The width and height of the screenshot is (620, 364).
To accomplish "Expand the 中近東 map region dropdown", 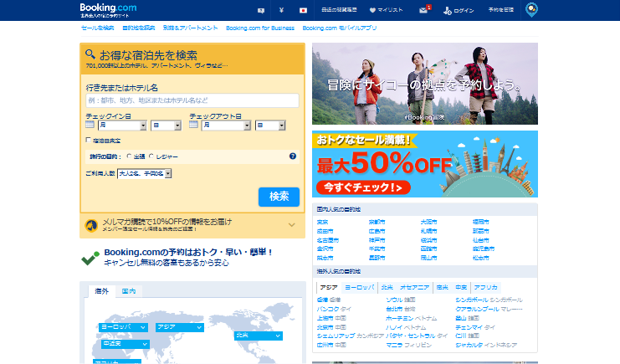I will pyautogui.click(x=125, y=344).
